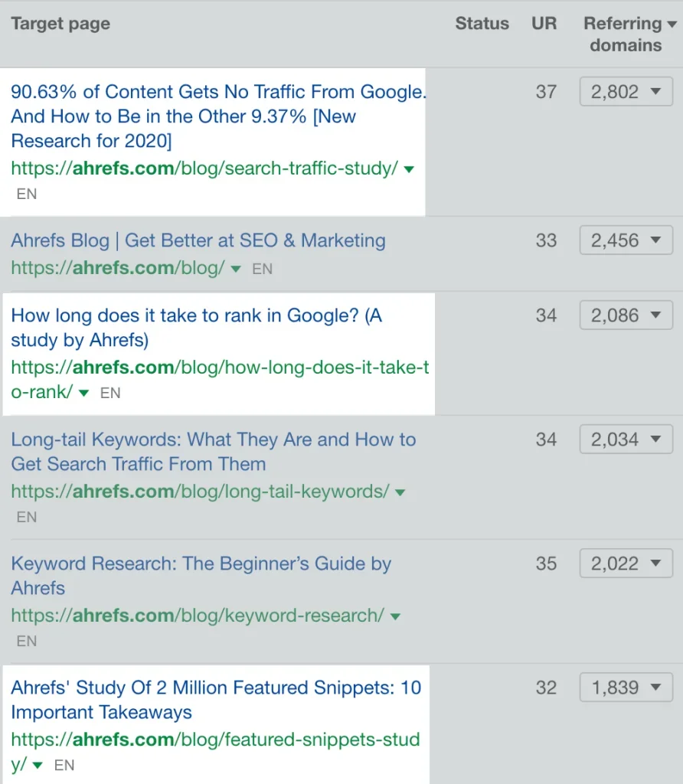Open the caret after how-long-does-it-take-to-rank URL

pos(84,393)
